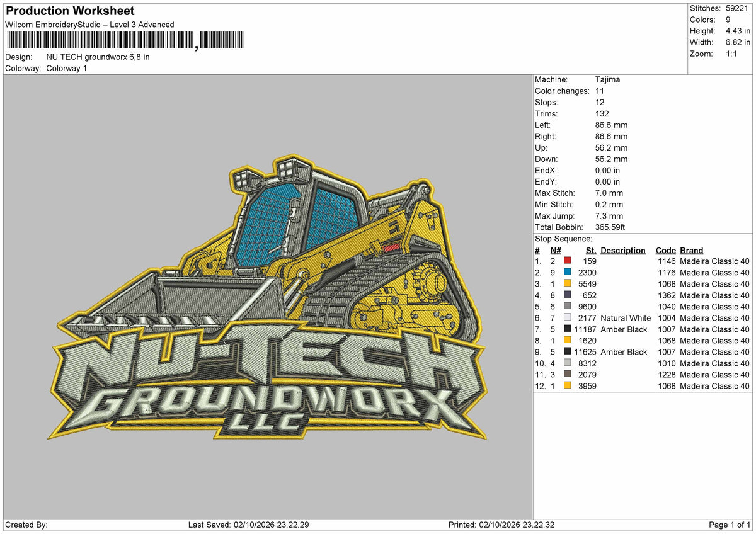The height and width of the screenshot is (534, 756).
Task: Select the brown-gray swatch in row 11
Action: coord(568,375)
